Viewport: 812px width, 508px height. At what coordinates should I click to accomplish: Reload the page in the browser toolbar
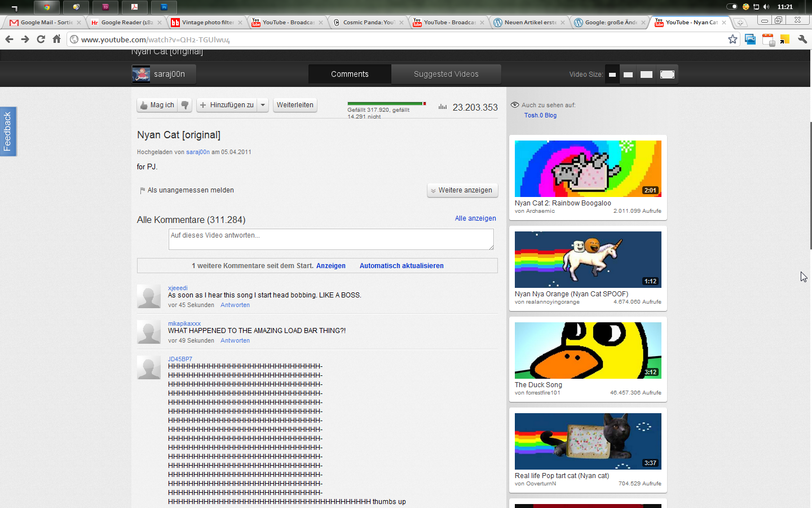[x=41, y=39]
